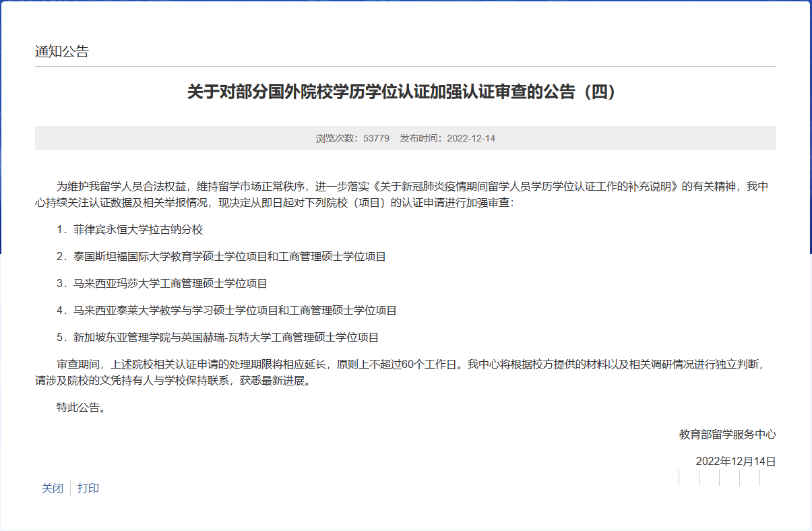Viewport: 812px width, 531px height.
Task: Select the 通知公告 section heading
Action: coord(62,52)
